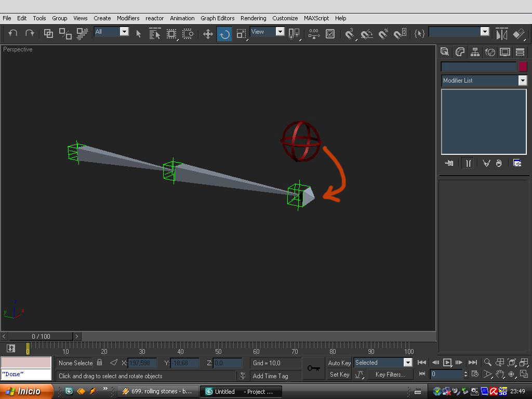Viewport: 532px width, 399px height.
Task: Open the reactor menu
Action: [x=154, y=18]
